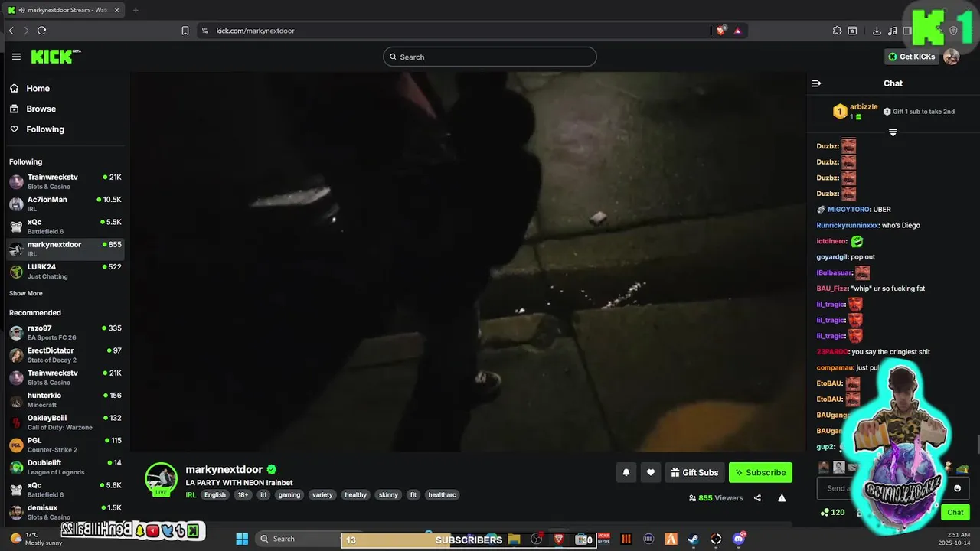Screen dimensions: 980x551
Task: Share the stream via share icon
Action: 757,497
